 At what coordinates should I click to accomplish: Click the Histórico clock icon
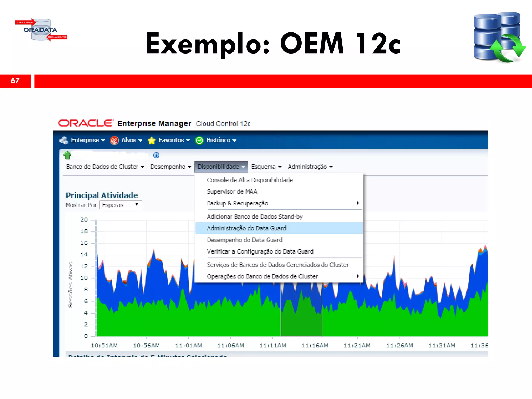199,140
